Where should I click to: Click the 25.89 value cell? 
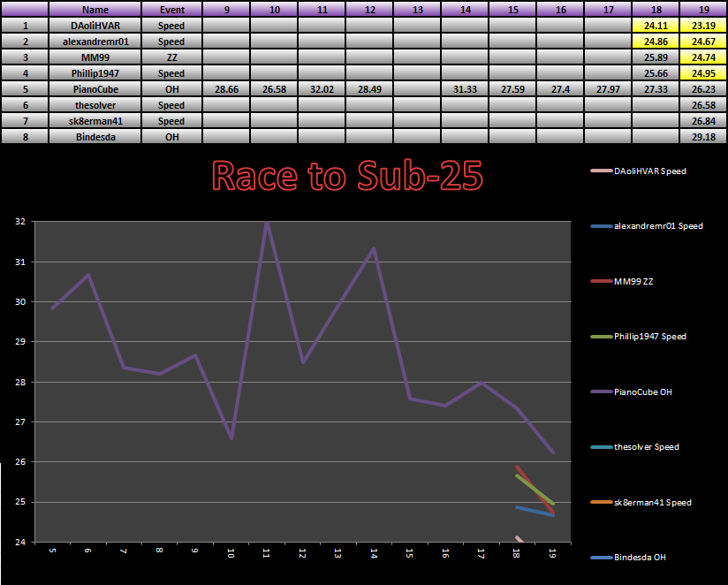(x=656, y=57)
